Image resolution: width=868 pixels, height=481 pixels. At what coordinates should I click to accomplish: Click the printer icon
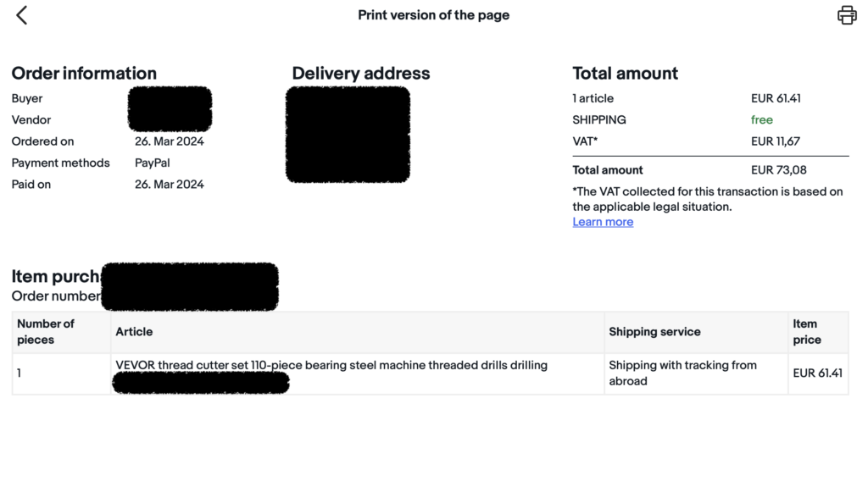[847, 15]
